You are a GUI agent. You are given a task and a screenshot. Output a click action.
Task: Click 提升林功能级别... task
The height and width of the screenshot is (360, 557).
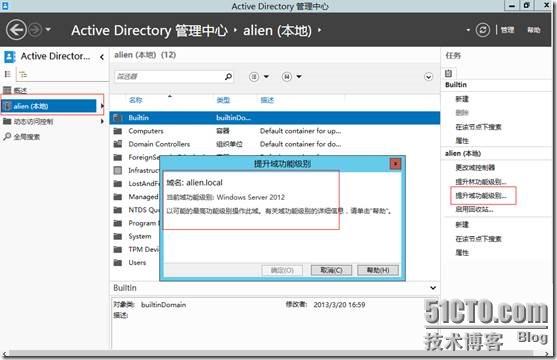481,182
